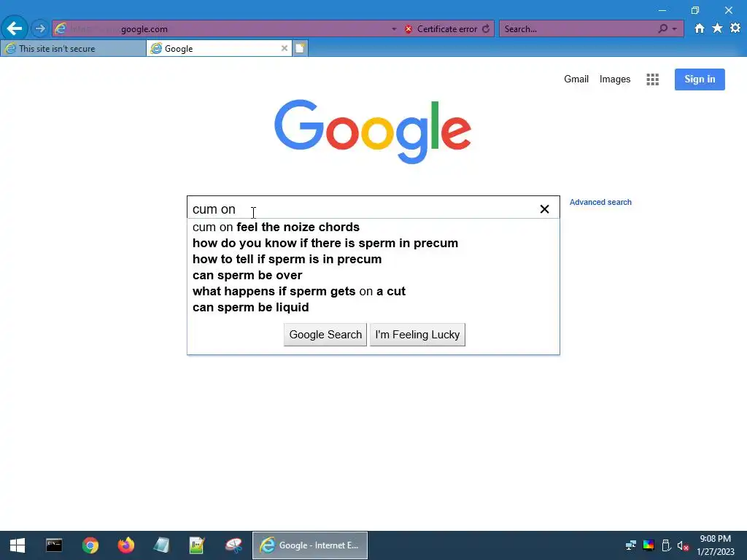Click the Internet Explorer icon in address bar
Viewport: 747px width, 560px height.
(x=61, y=28)
